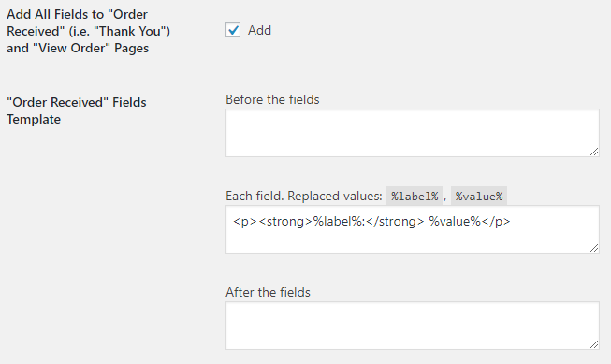
Task: Place cursor after %value%</p> text
Action: [511, 222]
